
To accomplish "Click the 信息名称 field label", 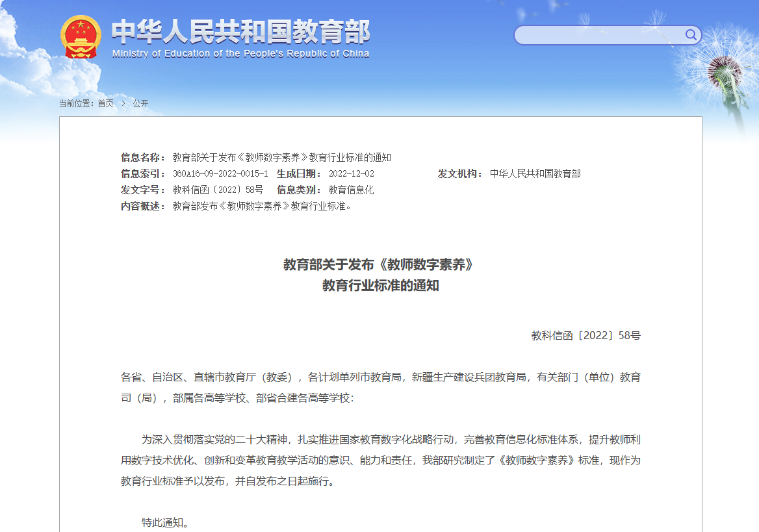I will coord(143,157).
